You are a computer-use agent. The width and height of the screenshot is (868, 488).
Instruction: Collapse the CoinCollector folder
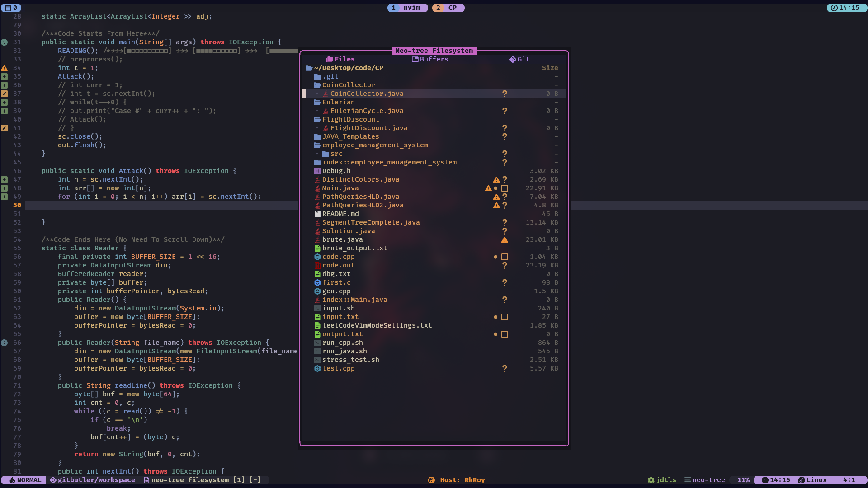(x=348, y=85)
